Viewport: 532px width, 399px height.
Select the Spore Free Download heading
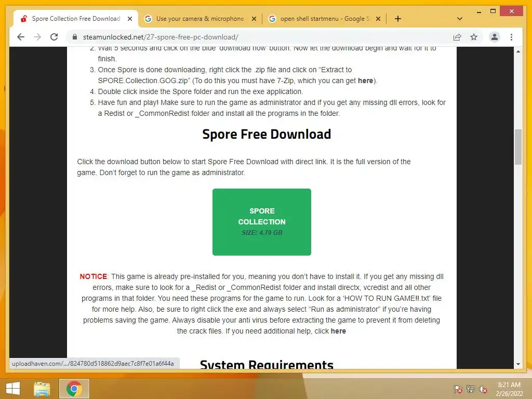pos(267,135)
